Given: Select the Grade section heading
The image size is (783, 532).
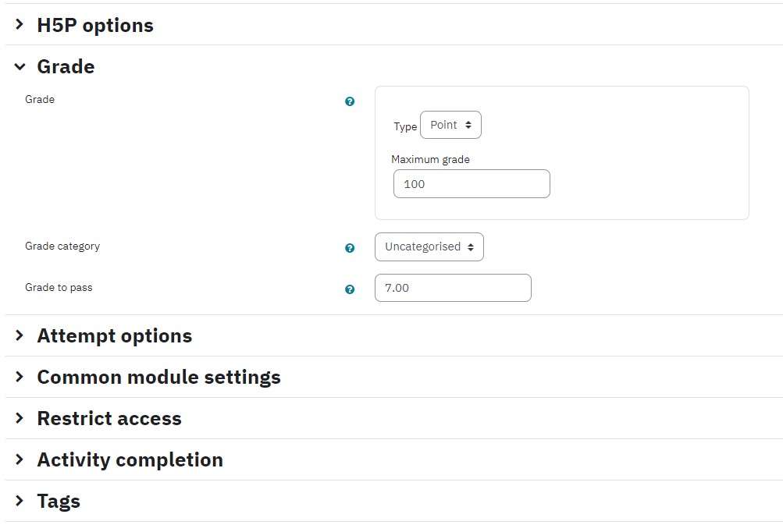Looking at the screenshot, I should pos(66,66).
